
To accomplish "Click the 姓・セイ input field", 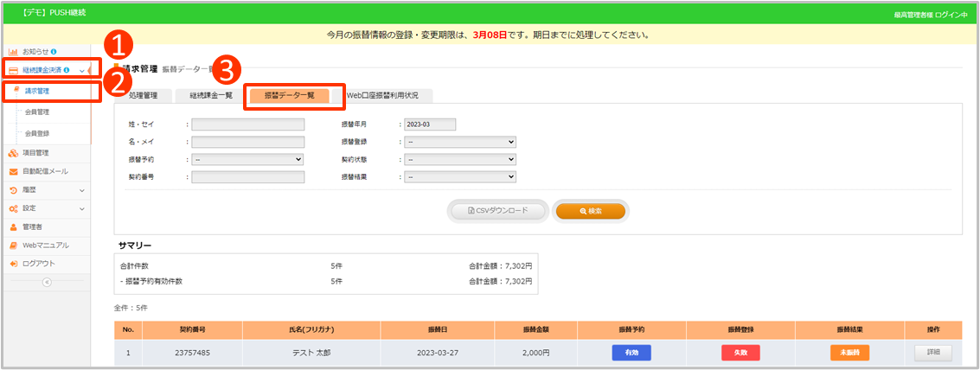I will pyautogui.click(x=247, y=124).
